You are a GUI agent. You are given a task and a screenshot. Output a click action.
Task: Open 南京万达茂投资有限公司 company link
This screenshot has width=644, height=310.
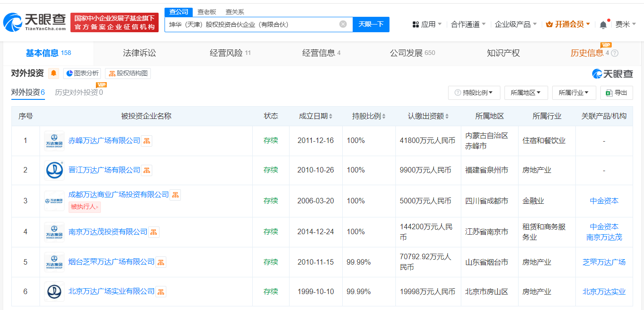(x=108, y=232)
